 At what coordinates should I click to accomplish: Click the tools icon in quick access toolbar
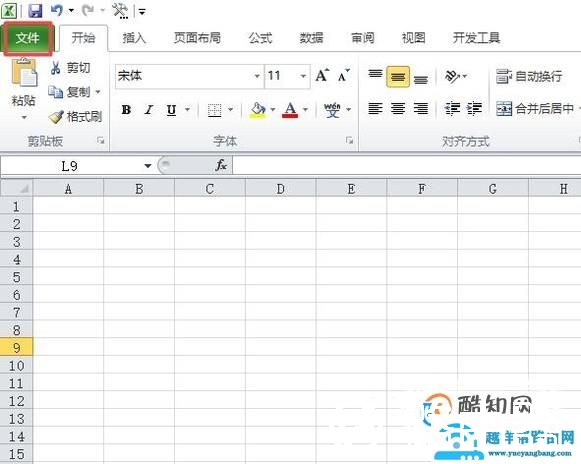coord(120,11)
